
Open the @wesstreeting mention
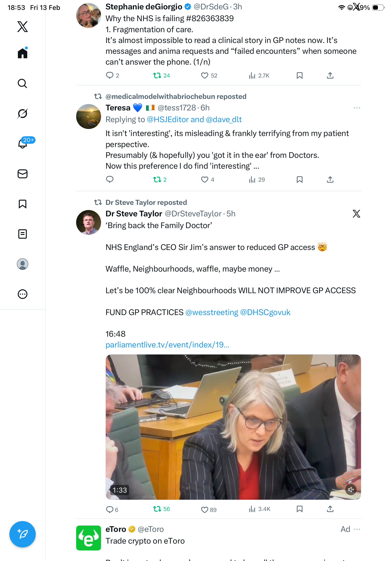click(x=212, y=312)
